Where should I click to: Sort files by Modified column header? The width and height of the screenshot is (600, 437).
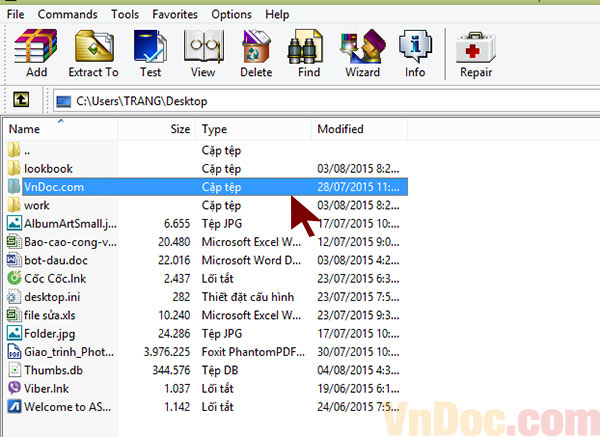pos(359,129)
